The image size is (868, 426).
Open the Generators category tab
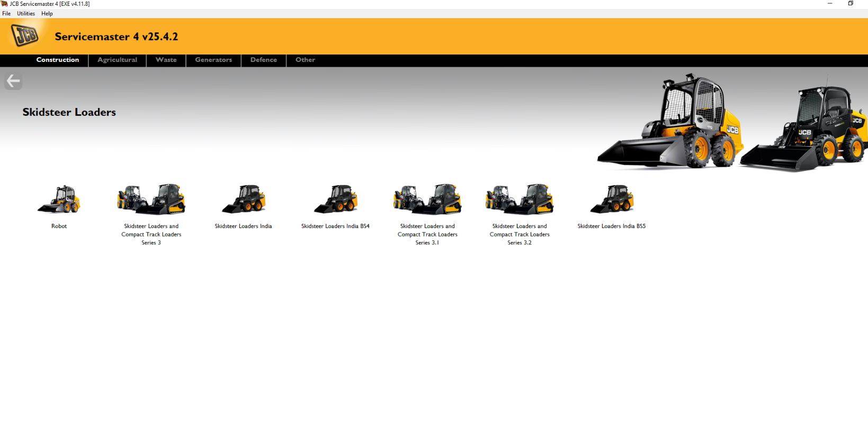(213, 60)
